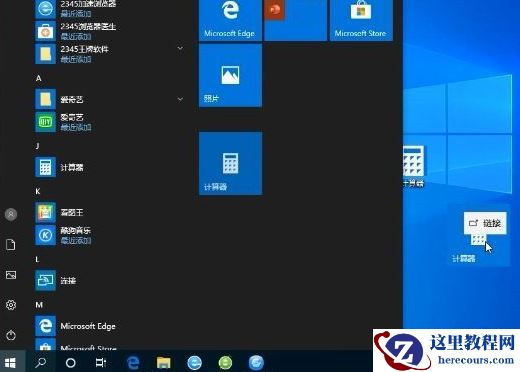This screenshot has height=372, width=520.
Task: Click the letter J group header
Action: coord(38,146)
